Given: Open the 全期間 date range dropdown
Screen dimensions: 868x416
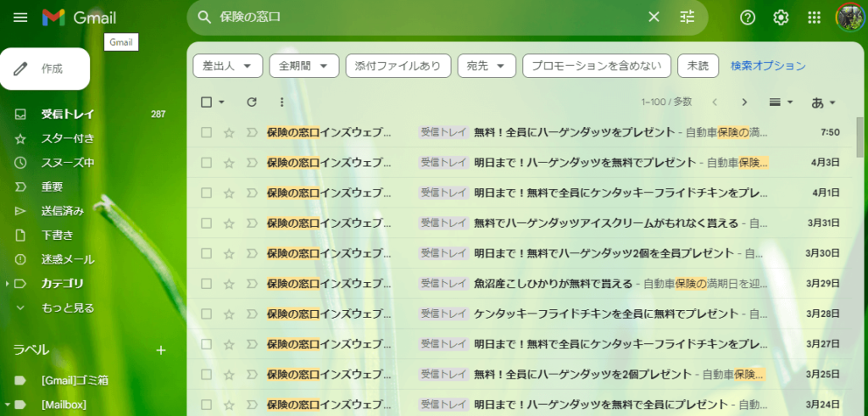Looking at the screenshot, I should (303, 66).
